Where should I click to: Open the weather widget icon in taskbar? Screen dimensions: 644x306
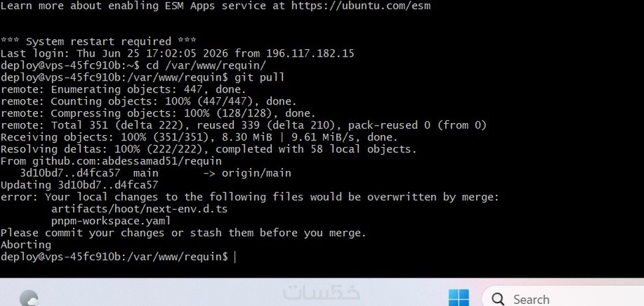[x=29, y=298]
